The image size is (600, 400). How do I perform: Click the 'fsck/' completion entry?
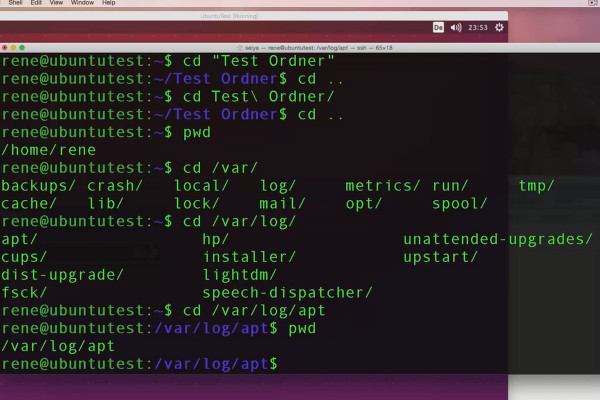24,293
